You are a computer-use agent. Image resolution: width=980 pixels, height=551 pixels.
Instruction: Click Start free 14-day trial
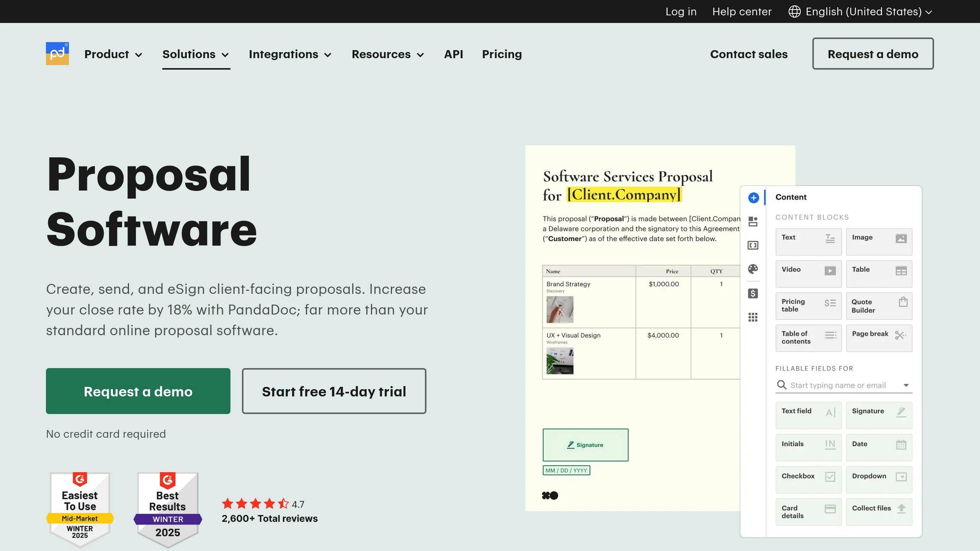click(334, 391)
